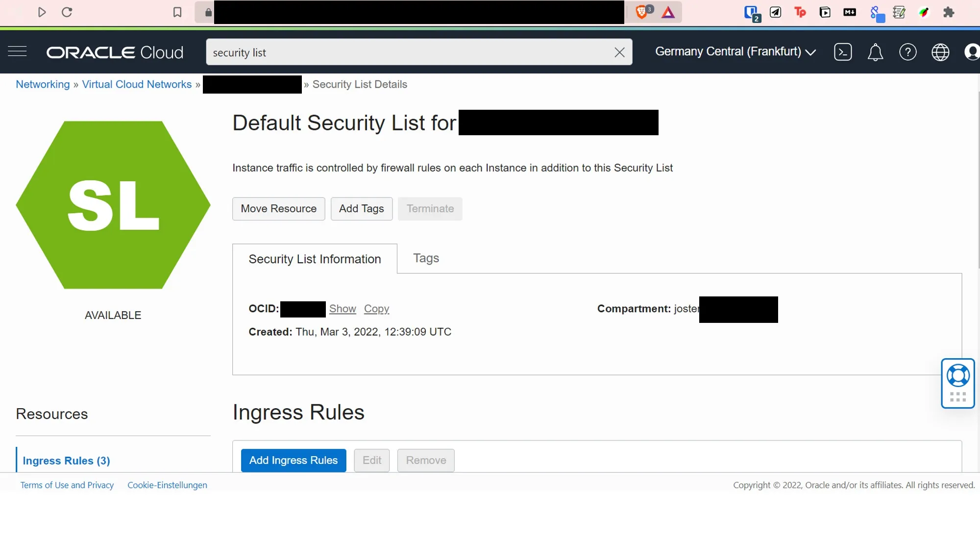Open the Oracle Cloud hamburger navigation menu

[x=17, y=51]
